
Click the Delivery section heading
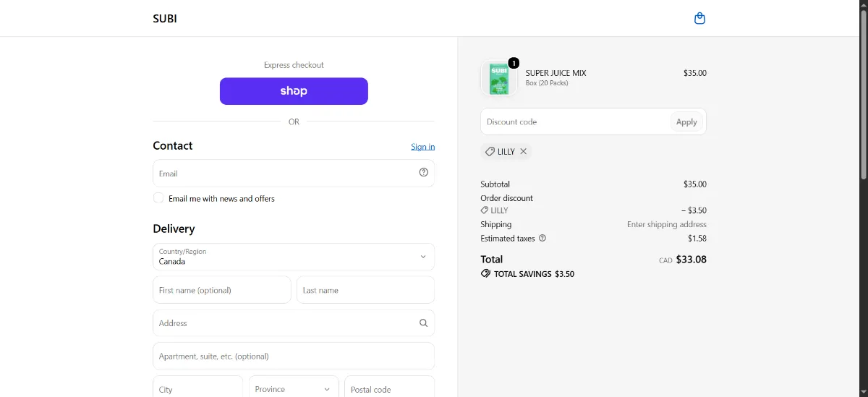pos(174,229)
